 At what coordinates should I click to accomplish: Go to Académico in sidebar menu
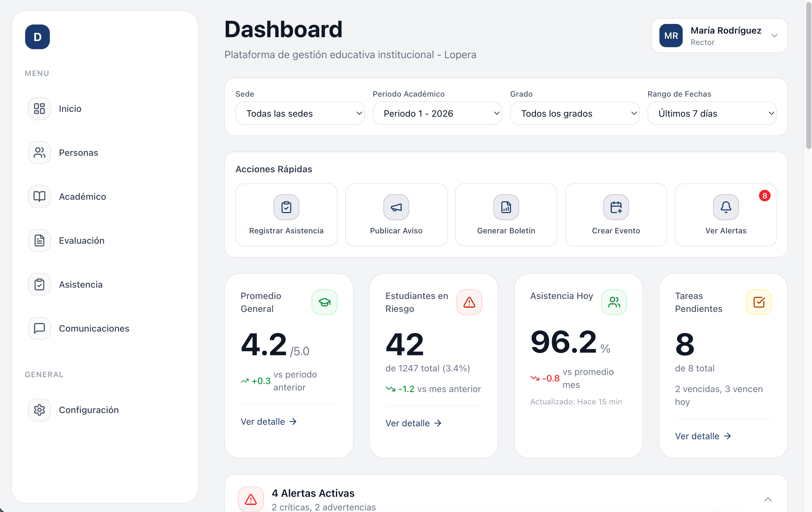click(82, 196)
